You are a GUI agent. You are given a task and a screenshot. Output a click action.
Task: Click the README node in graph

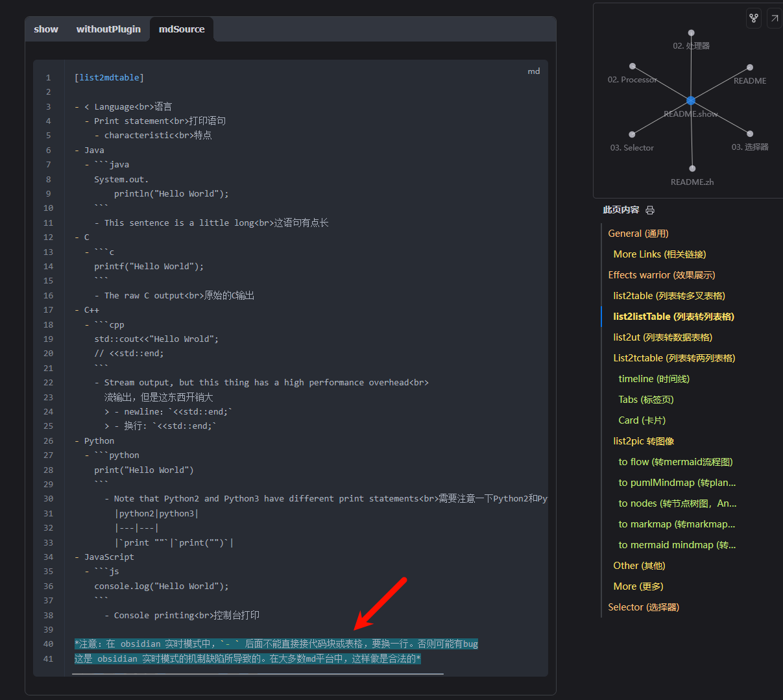(750, 67)
